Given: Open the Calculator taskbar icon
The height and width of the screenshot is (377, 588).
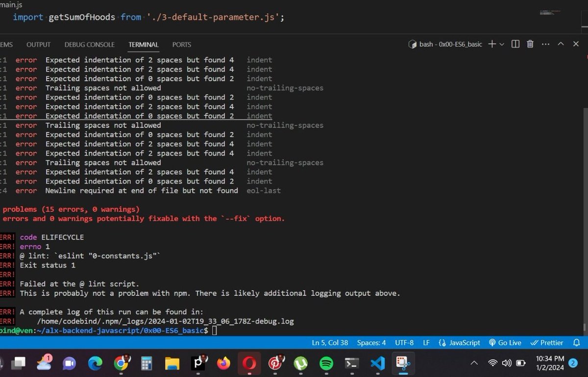Looking at the screenshot, I should (147, 363).
